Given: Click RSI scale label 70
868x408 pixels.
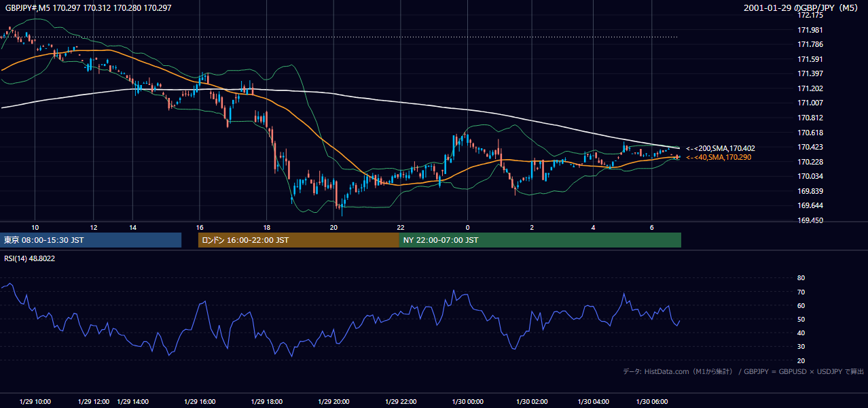Looking at the screenshot, I should [801, 292].
